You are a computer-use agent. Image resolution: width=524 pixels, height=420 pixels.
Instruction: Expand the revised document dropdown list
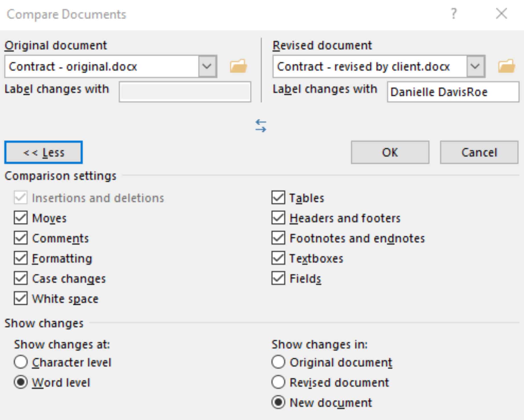click(475, 66)
